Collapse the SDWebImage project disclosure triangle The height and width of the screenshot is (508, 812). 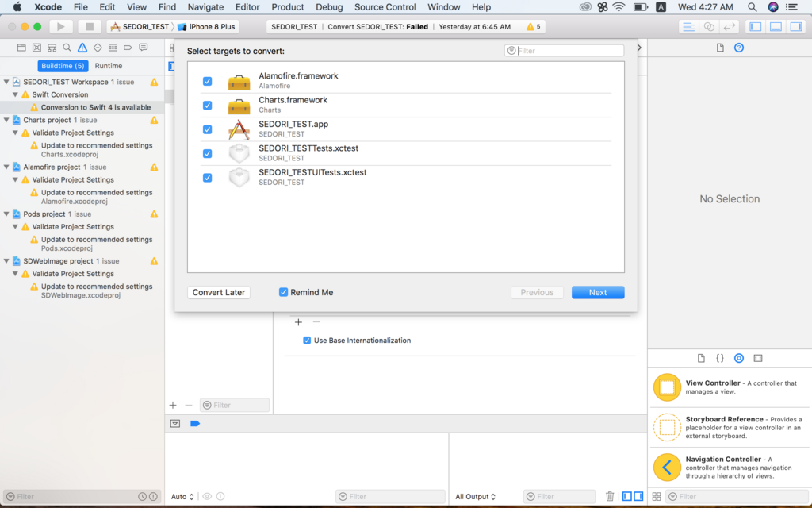(x=6, y=260)
